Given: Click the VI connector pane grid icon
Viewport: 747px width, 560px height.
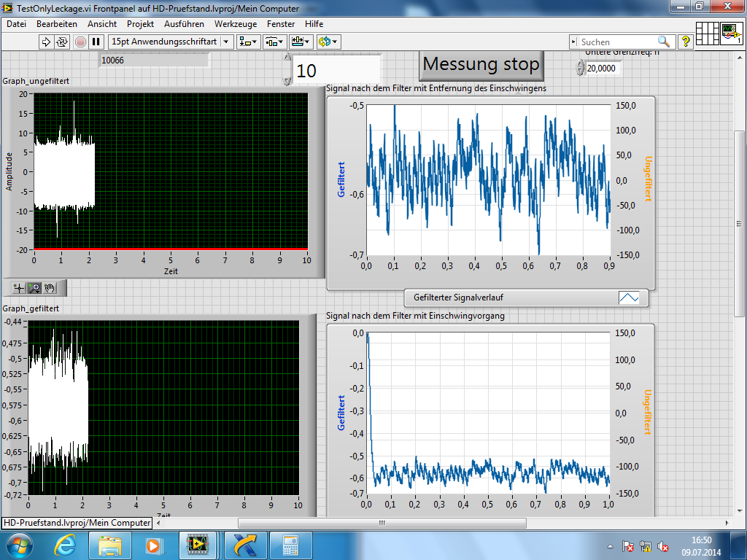Looking at the screenshot, I should pos(708,34).
